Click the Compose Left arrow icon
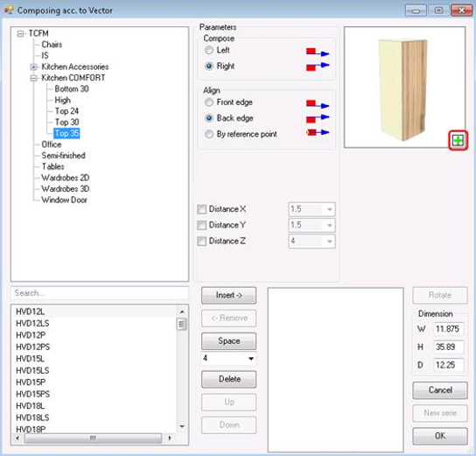 tap(318, 53)
